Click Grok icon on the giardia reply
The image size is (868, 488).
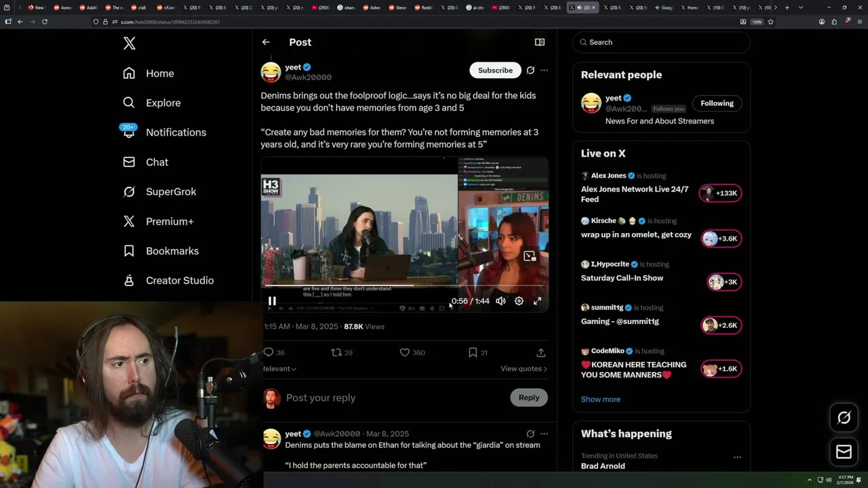(530, 434)
